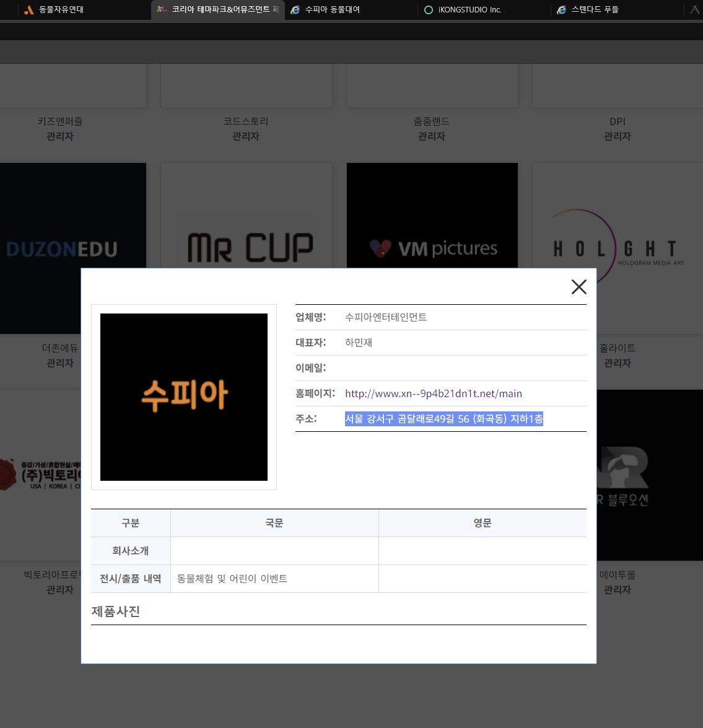Click the 대표자 label
Screen dimensions: 703x728
coord(310,343)
